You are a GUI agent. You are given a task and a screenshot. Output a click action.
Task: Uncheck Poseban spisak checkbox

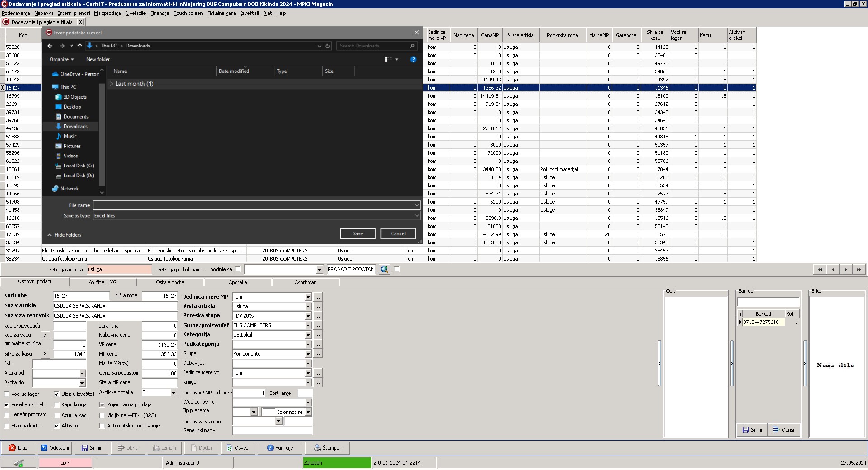pos(6,404)
